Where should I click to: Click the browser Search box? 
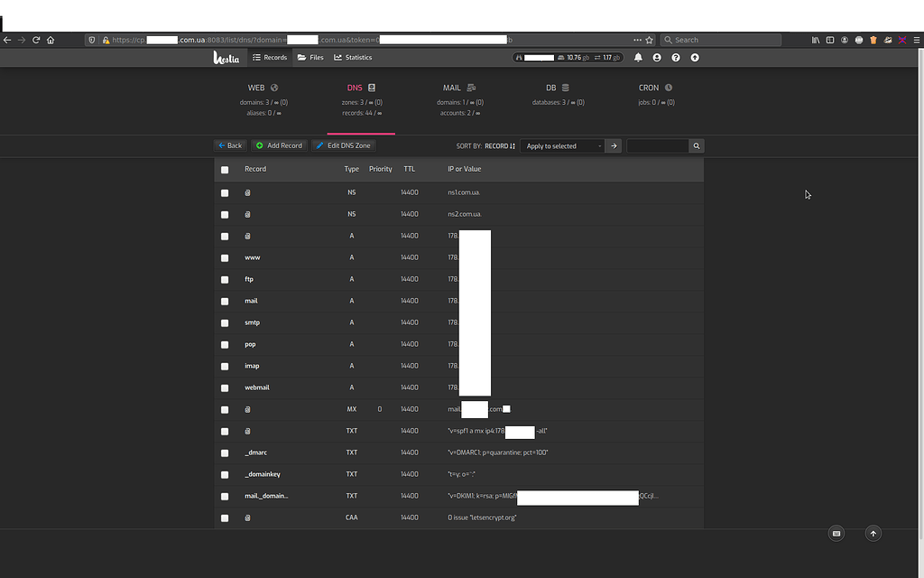[x=721, y=40]
